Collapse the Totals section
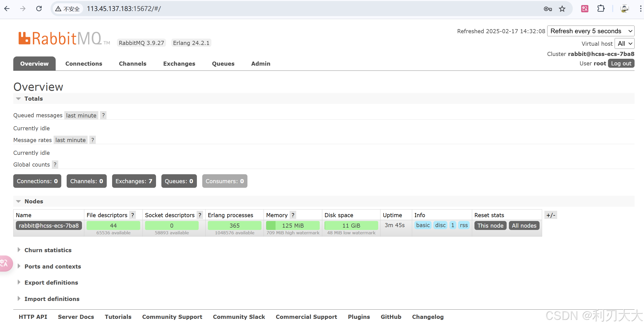This screenshot has width=644, height=326. point(33,99)
